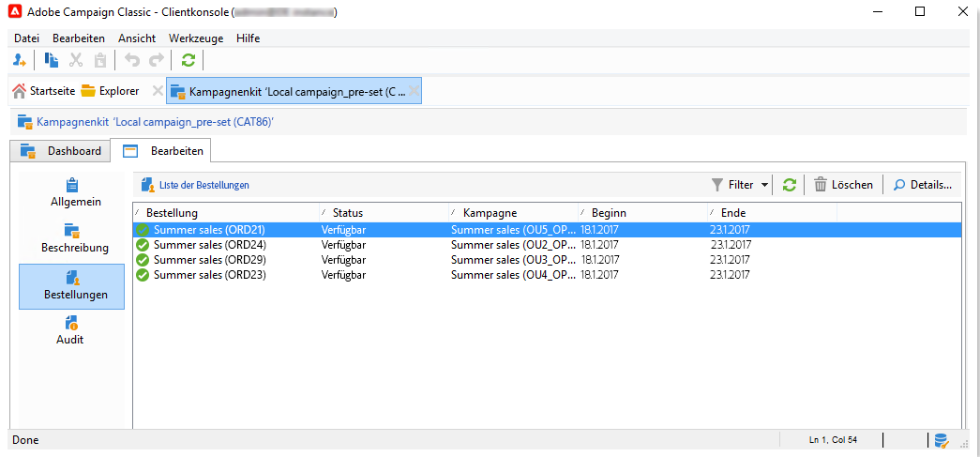The height and width of the screenshot is (457, 980).
Task: Select the Summer sales (ORD21) row
Action: [547, 229]
